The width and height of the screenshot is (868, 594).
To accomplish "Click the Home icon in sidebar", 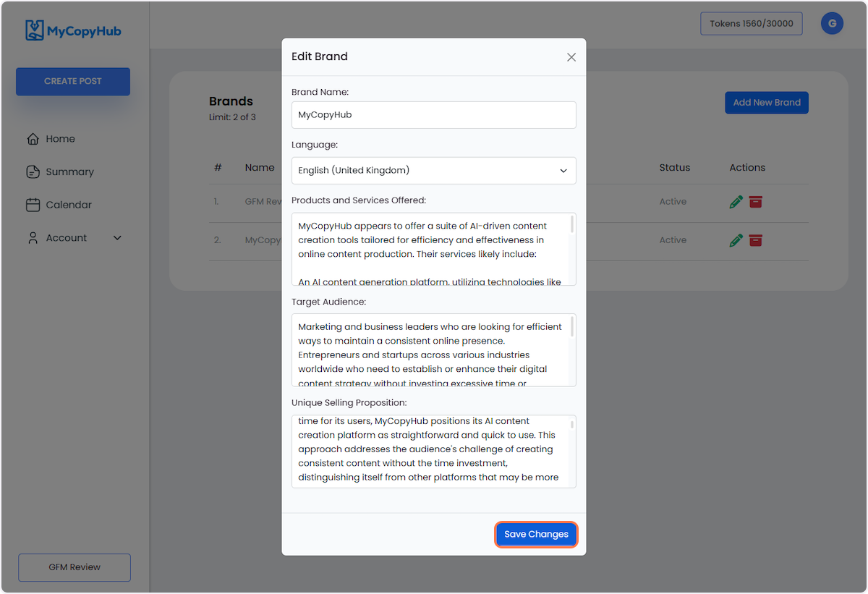I will tap(33, 139).
